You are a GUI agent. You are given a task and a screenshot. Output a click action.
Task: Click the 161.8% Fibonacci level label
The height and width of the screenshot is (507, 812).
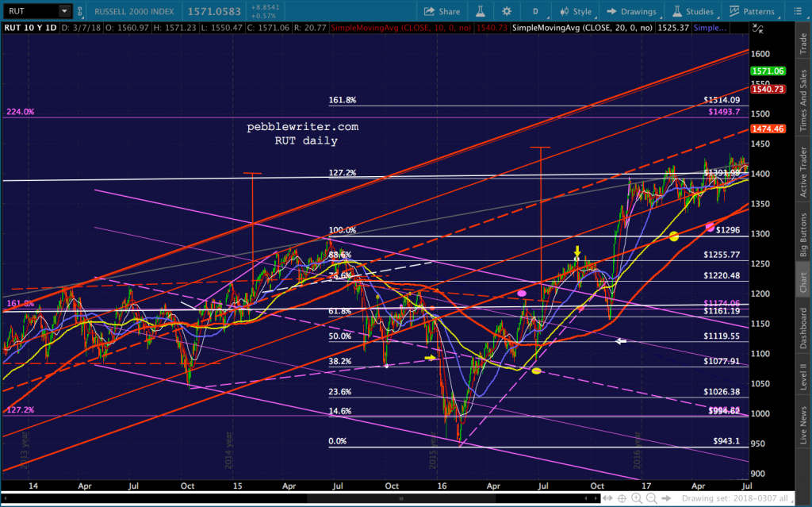point(343,100)
